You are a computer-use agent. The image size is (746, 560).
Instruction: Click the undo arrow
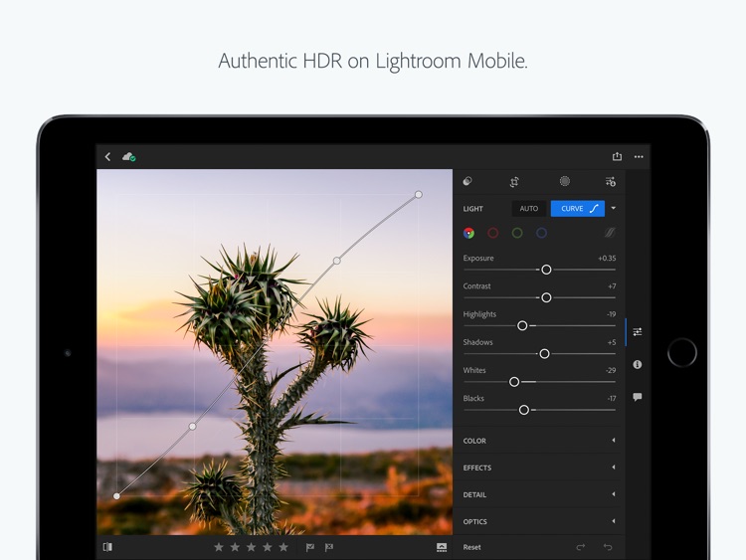[608, 547]
